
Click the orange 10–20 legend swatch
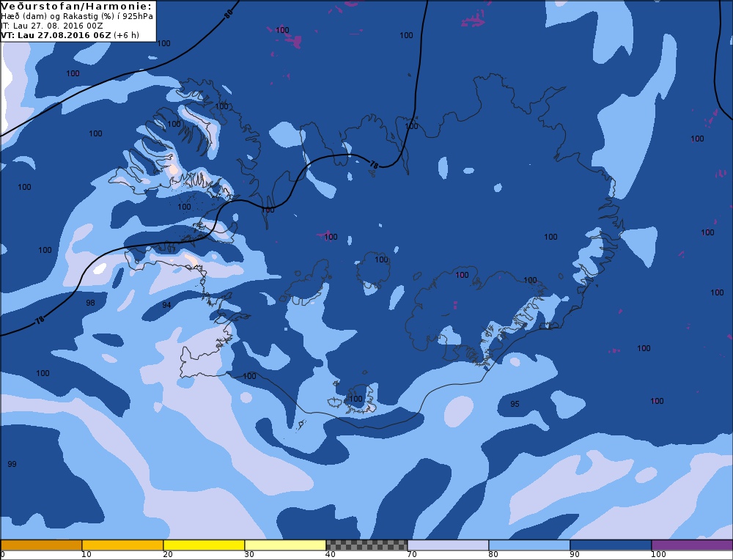[122, 545]
